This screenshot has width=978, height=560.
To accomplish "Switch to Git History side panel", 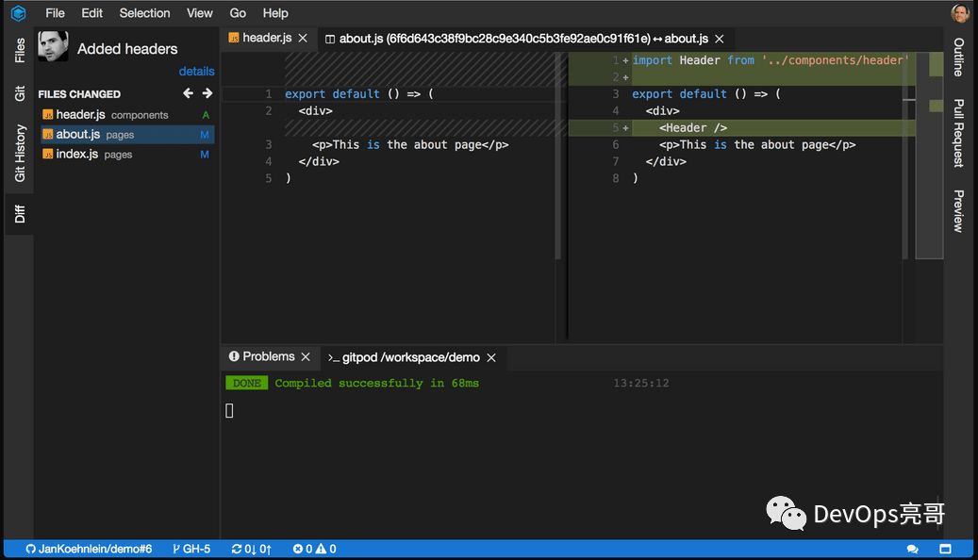I will click(20, 153).
